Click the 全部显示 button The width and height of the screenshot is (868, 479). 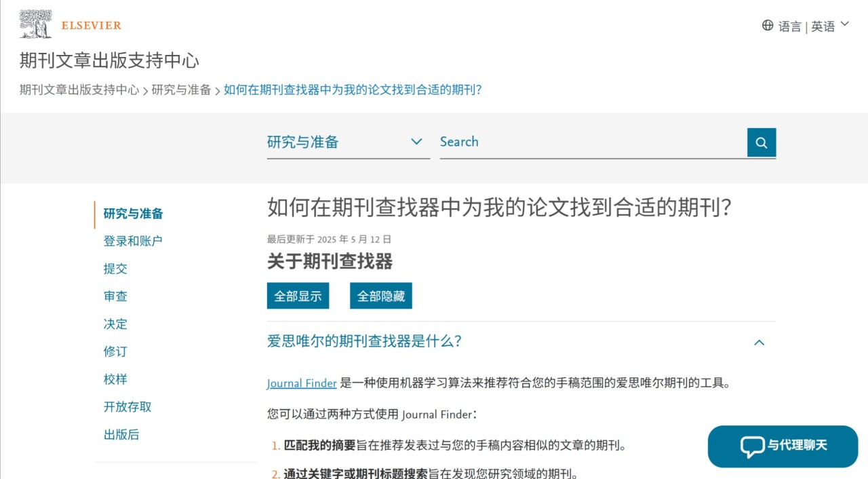298,296
